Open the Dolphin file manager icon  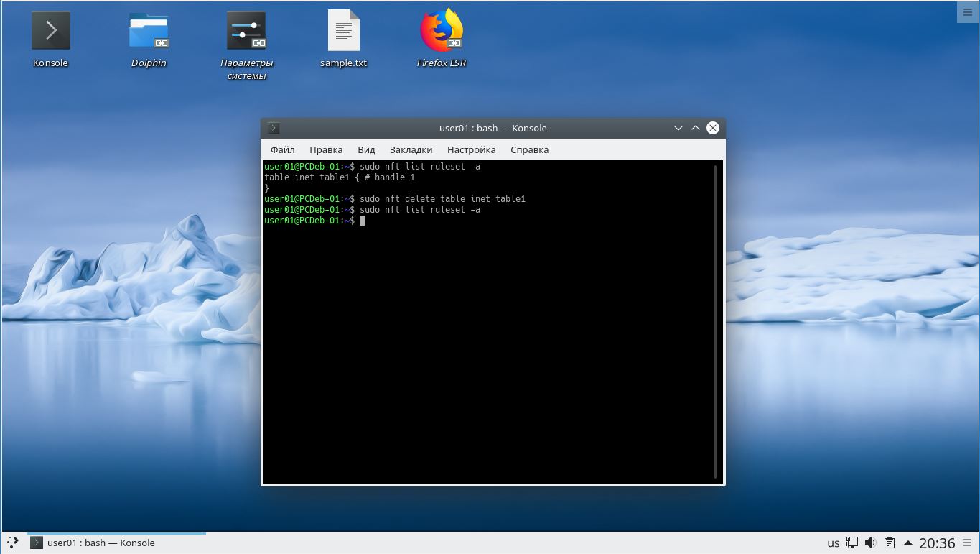click(x=149, y=32)
